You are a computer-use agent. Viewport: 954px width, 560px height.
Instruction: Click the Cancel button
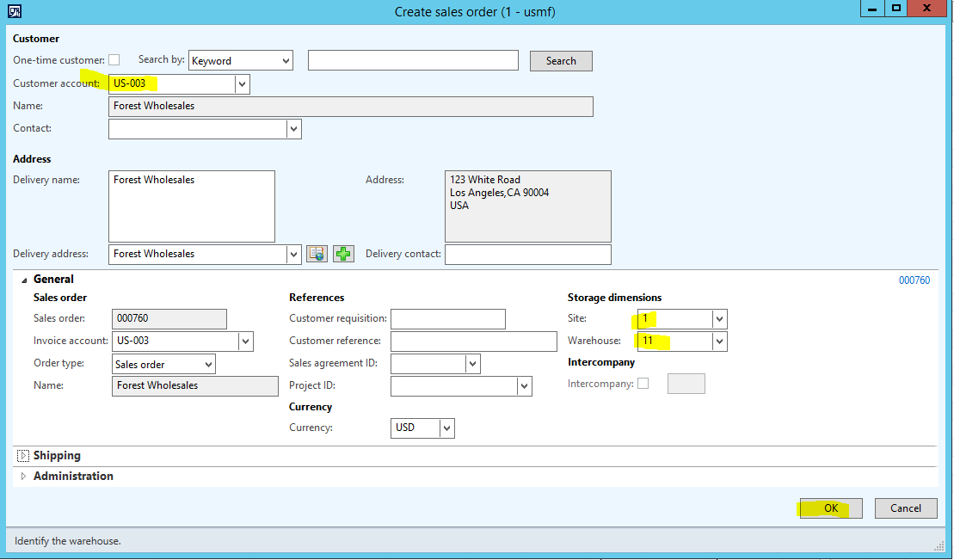point(905,508)
